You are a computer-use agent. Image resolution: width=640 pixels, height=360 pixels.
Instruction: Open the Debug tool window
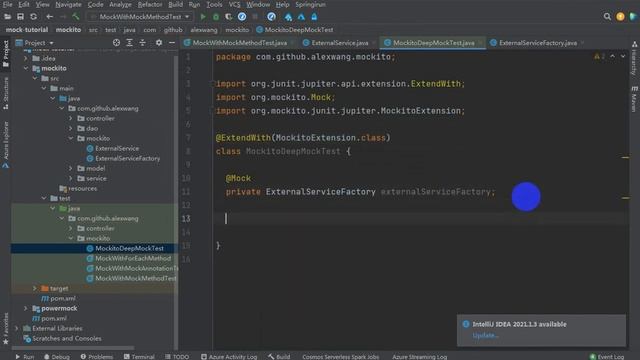point(57,357)
